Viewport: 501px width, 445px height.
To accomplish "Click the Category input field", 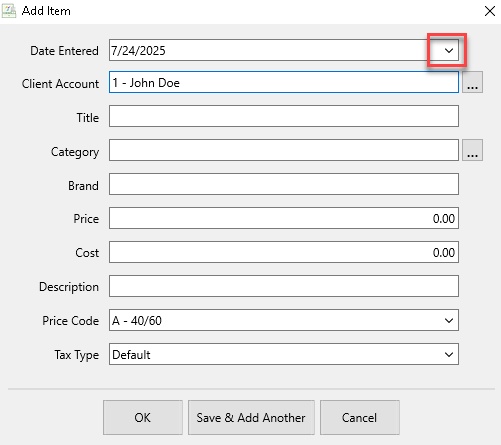I will (x=284, y=150).
